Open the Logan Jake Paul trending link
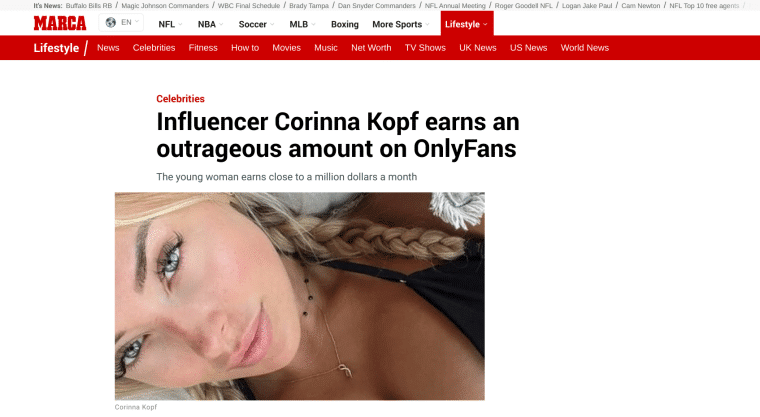Screen dimensions: 760x417 point(587,6)
